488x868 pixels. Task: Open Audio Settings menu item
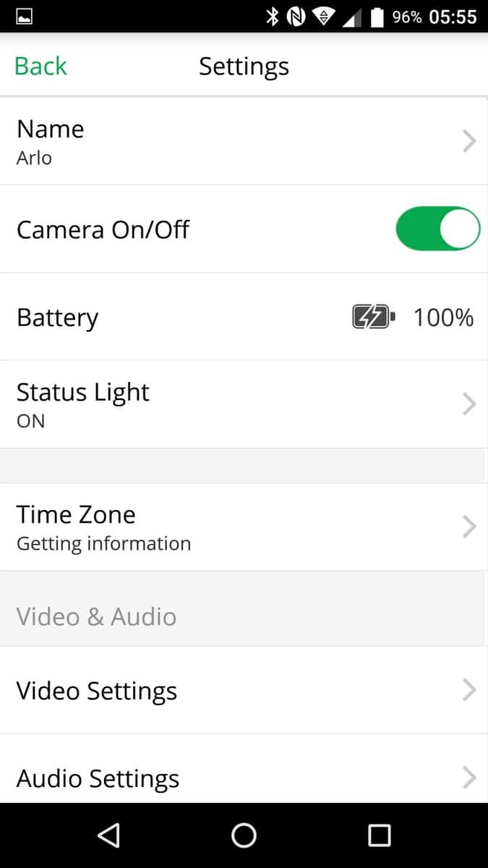coord(98,778)
